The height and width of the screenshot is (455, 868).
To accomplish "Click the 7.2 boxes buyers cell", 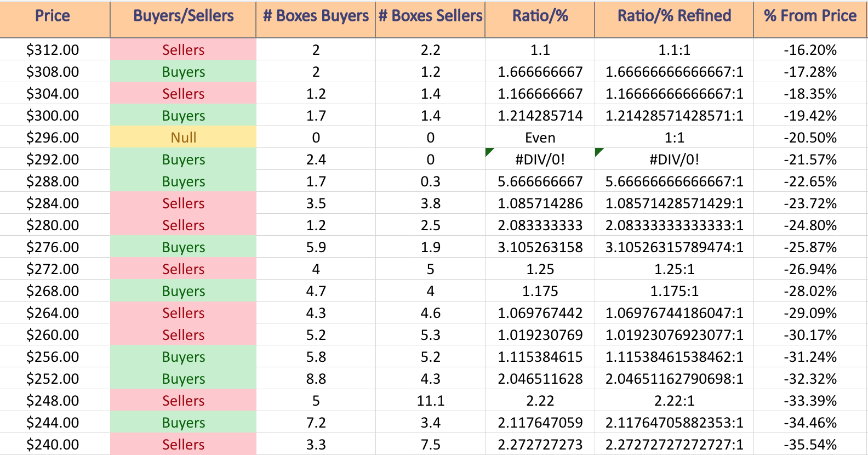I will (x=316, y=423).
